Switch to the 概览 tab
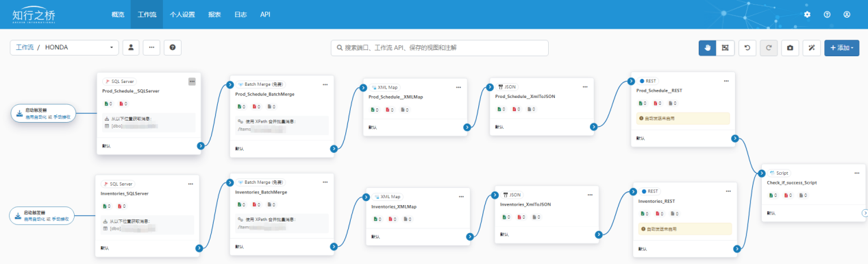The image size is (868, 264). coord(118,14)
